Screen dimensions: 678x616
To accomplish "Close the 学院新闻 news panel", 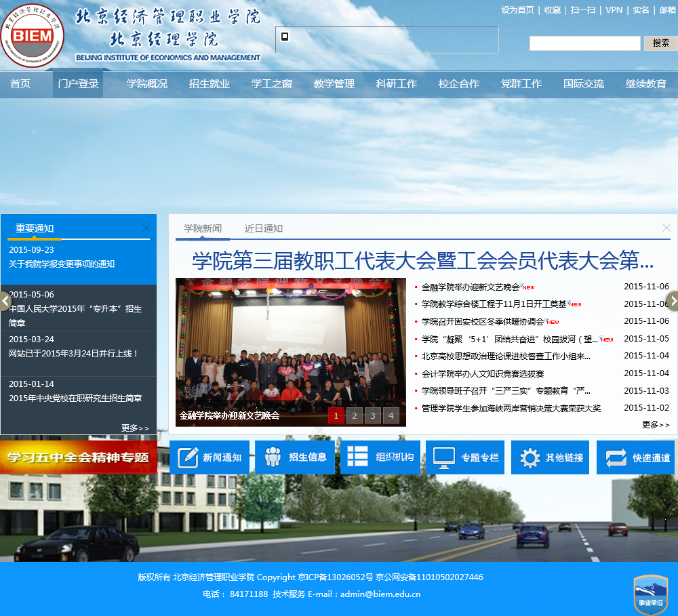I will tap(666, 228).
